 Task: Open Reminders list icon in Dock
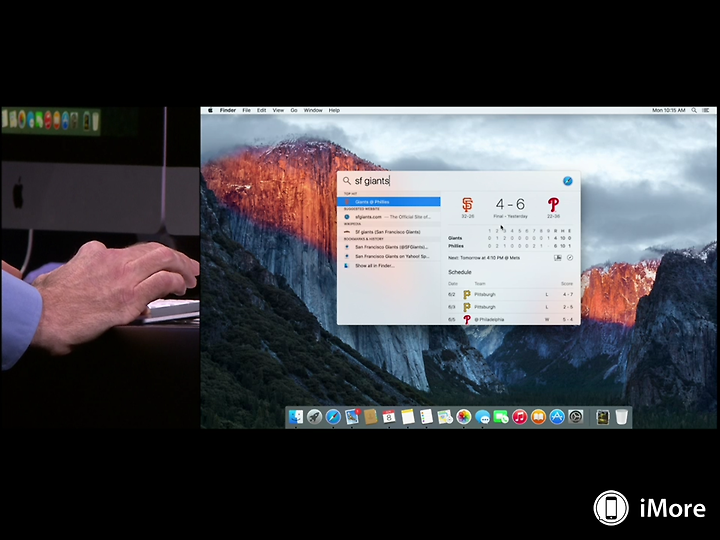pos(427,417)
